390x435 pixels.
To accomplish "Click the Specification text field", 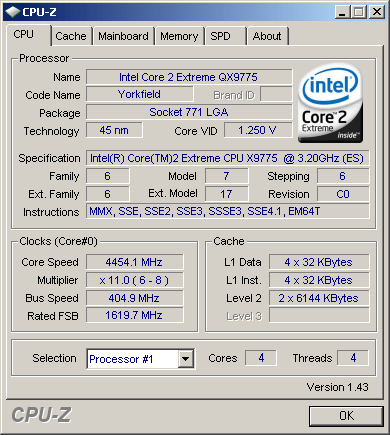I will (x=228, y=158).
